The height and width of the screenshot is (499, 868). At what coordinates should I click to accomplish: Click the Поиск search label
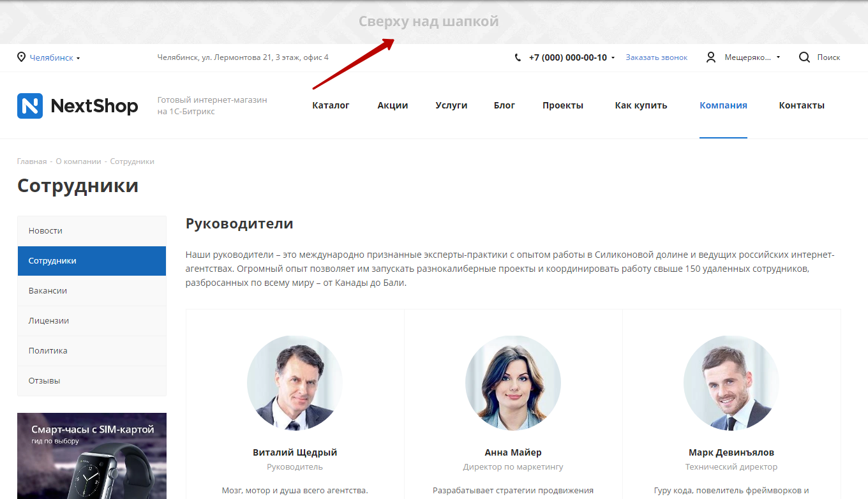[828, 57]
